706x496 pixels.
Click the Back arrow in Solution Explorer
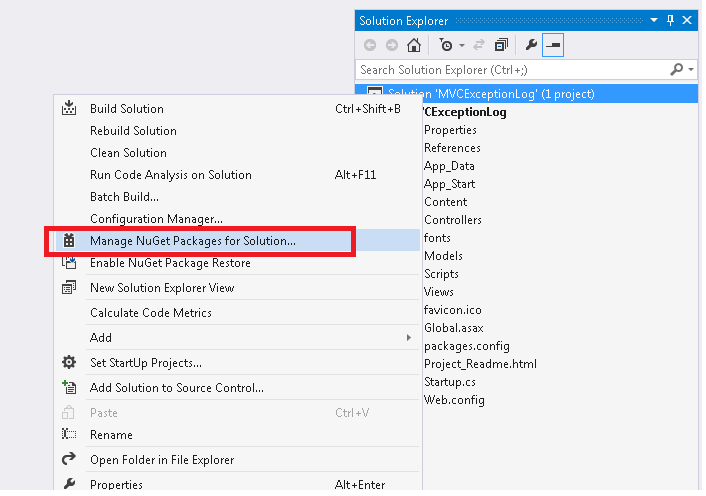click(x=370, y=45)
